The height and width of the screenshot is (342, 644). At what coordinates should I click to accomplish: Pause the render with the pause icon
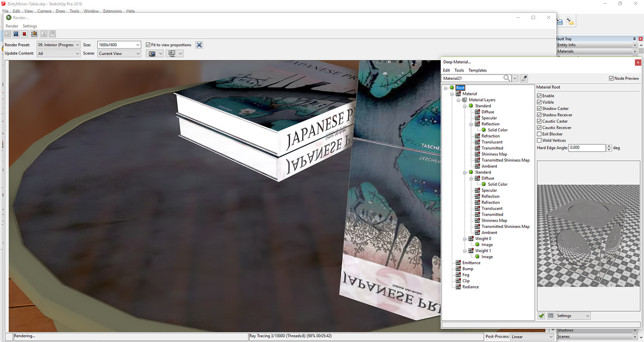16,34
